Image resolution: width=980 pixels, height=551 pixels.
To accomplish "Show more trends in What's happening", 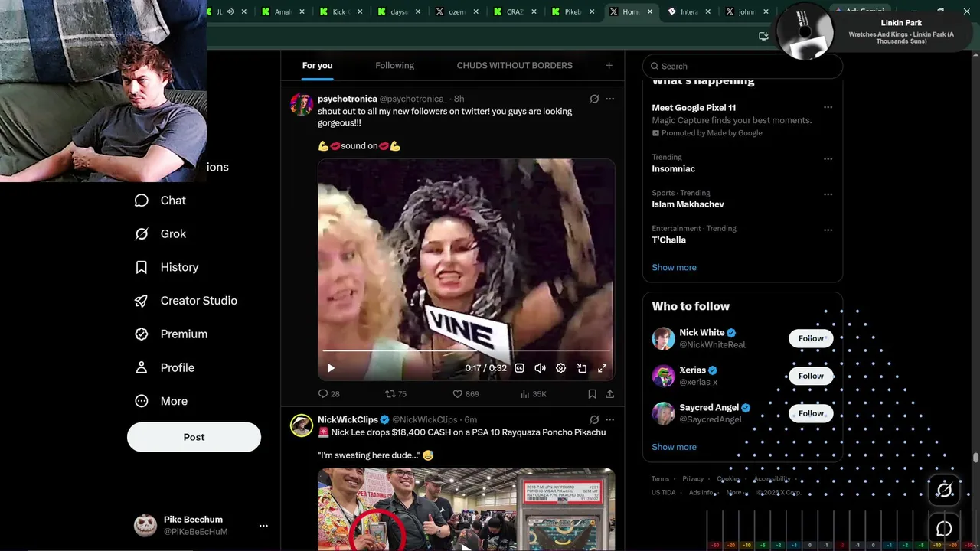I will (x=674, y=268).
